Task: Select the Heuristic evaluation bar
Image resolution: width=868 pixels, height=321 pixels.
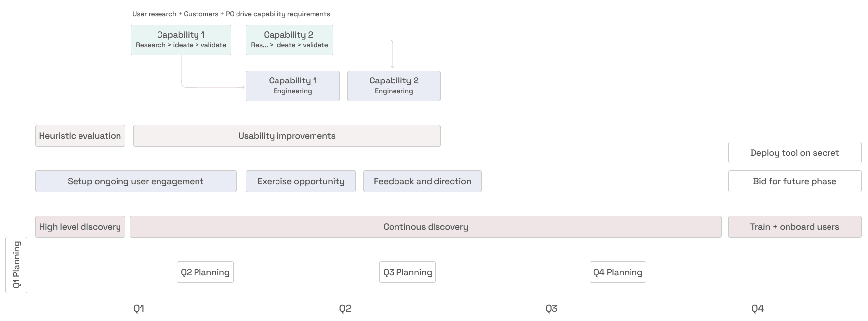Action: (80, 136)
